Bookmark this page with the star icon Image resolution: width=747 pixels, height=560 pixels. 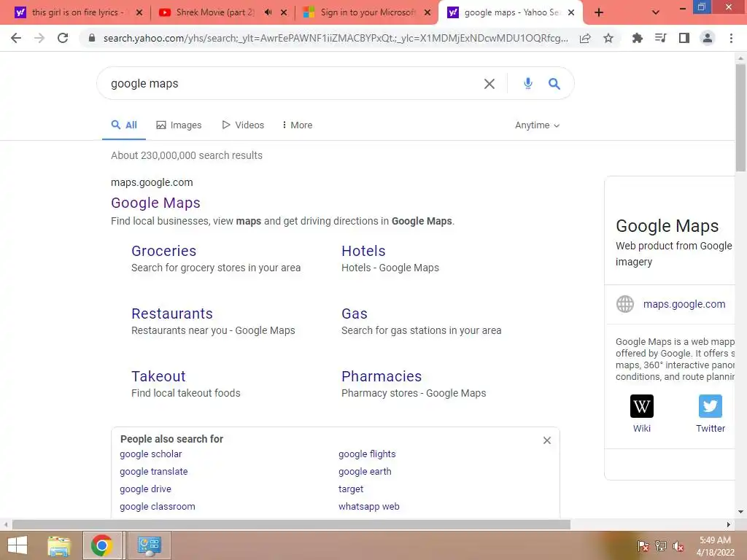tap(608, 38)
